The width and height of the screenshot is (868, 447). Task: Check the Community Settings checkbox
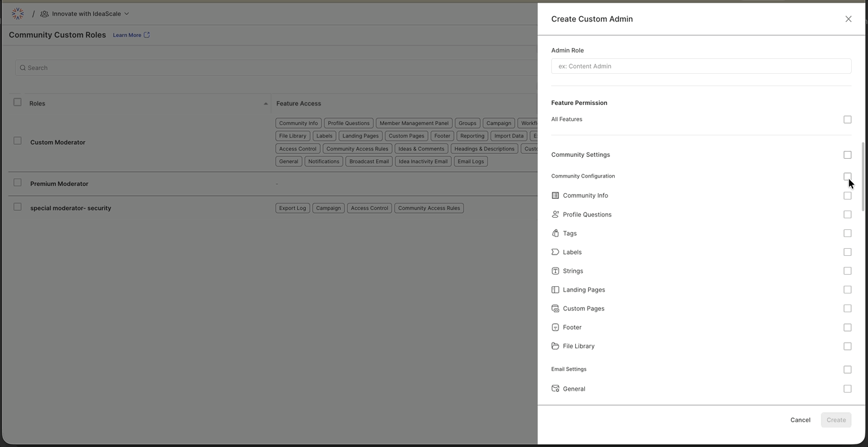pyautogui.click(x=847, y=155)
